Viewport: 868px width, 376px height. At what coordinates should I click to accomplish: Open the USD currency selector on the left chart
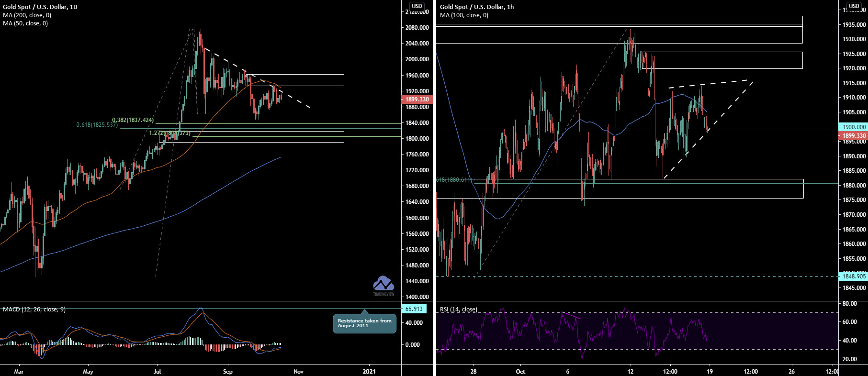tap(417, 6)
